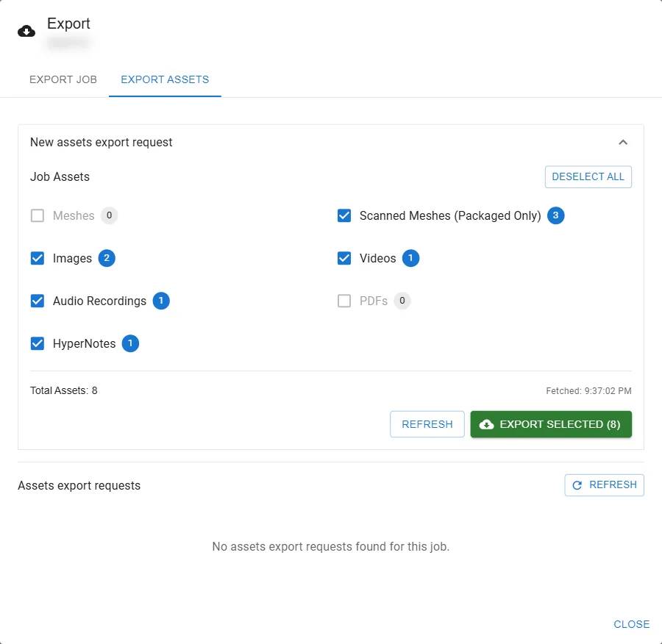
Task: Click the Close link at dialog bottom
Action: 631,624
